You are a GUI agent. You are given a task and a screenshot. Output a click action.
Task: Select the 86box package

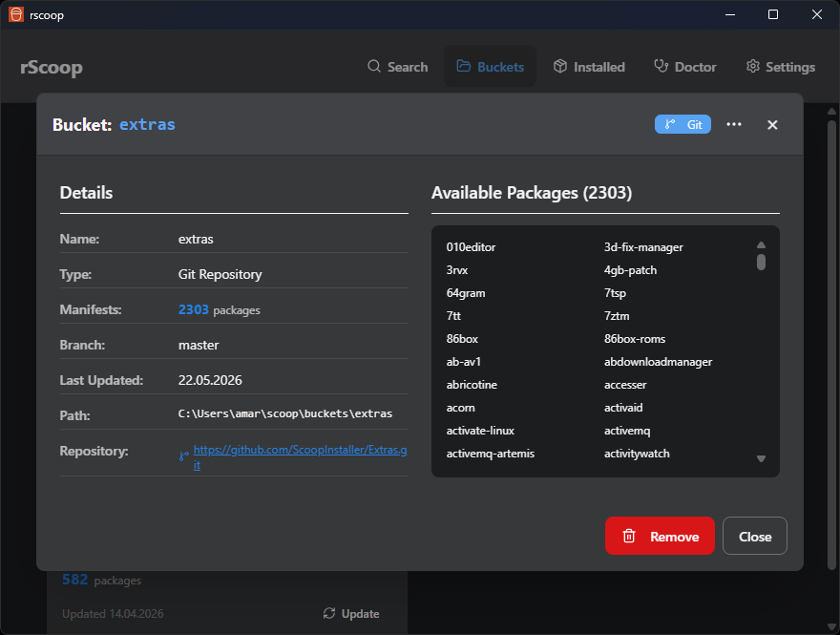pyautogui.click(x=462, y=339)
